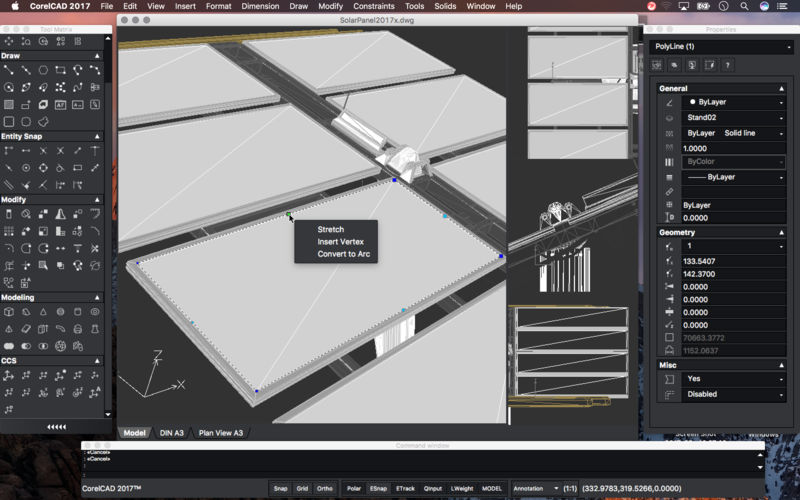Collapse the Geometry section in Properties
This screenshot has height=500, width=800.
click(781, 232)
